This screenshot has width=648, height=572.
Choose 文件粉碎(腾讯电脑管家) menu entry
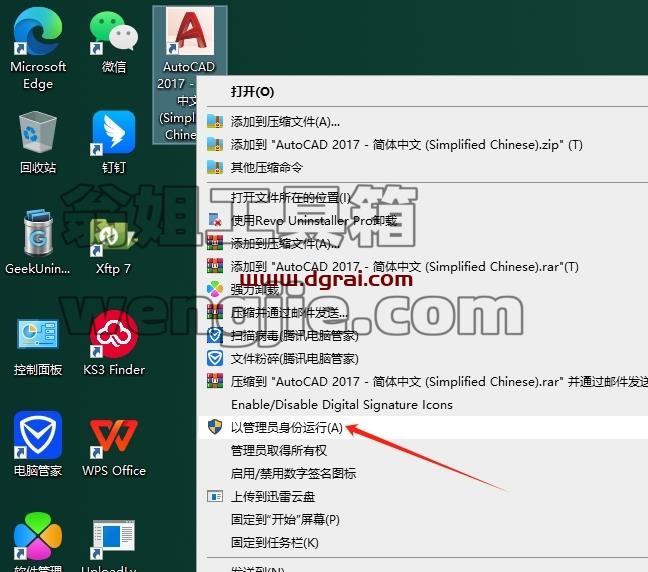422,358
